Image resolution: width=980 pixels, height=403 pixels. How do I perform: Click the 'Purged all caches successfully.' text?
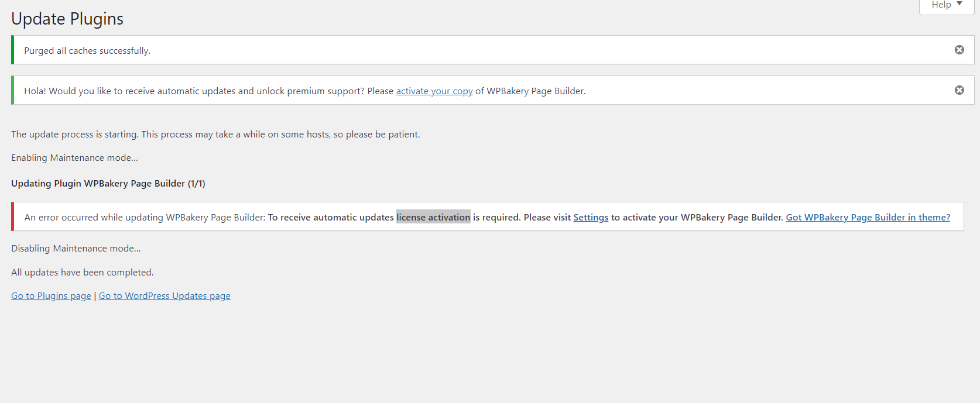click(x=87, y=51)
